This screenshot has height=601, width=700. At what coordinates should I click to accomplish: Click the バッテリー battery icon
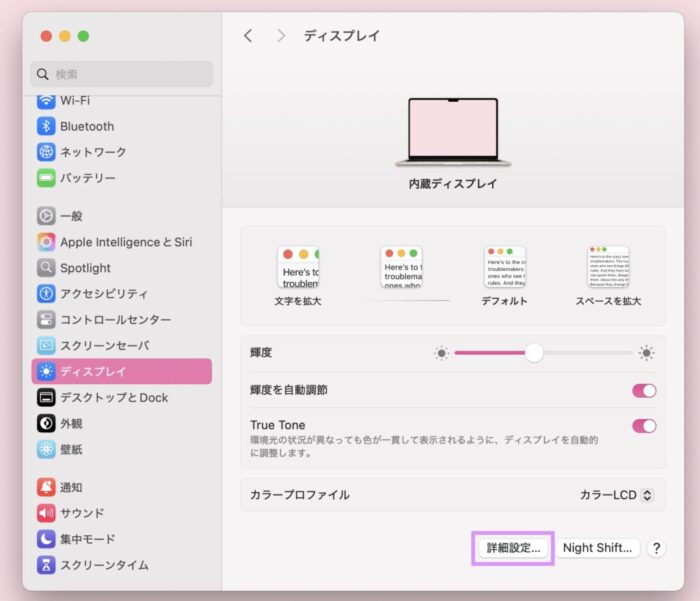tap(46, 178)
